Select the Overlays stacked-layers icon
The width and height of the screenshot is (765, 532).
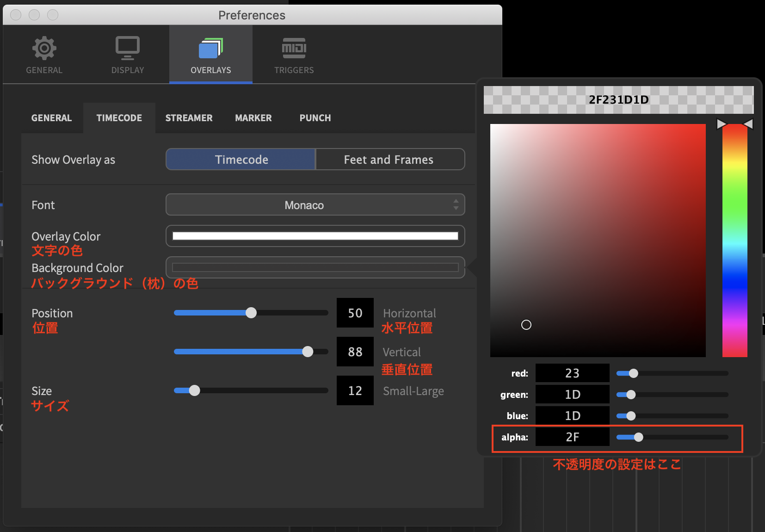point(211,48)
